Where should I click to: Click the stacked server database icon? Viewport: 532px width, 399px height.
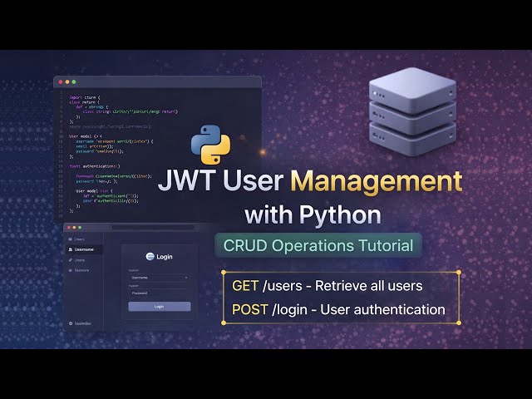(412, 111)
